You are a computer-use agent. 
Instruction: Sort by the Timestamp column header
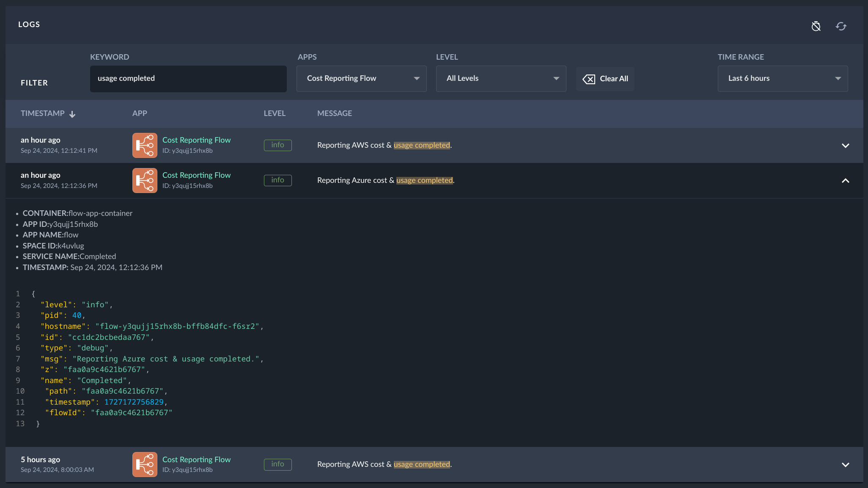[x=43, y=113]
